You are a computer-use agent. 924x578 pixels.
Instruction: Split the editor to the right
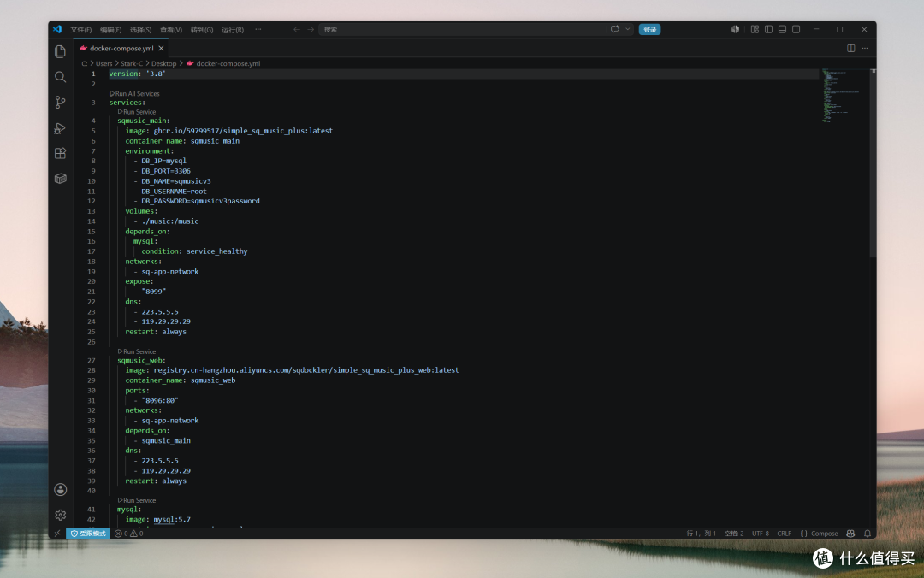click(851, 49)
